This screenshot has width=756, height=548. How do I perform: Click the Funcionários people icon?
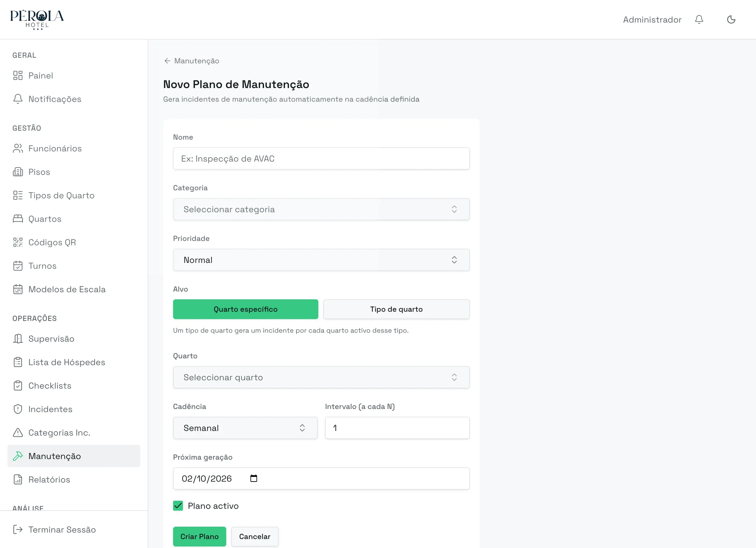pyautogui.click(x=18, y=148)
